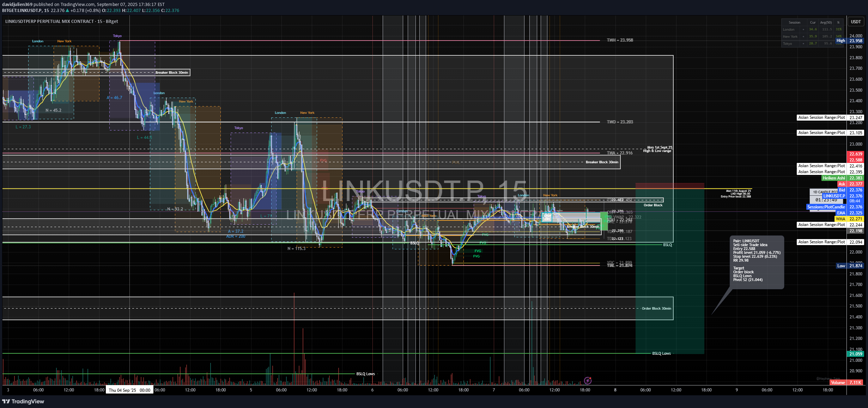
Task: Click the @Nephew_Sam_ credit text near Volume
Action: click(828, 378)
